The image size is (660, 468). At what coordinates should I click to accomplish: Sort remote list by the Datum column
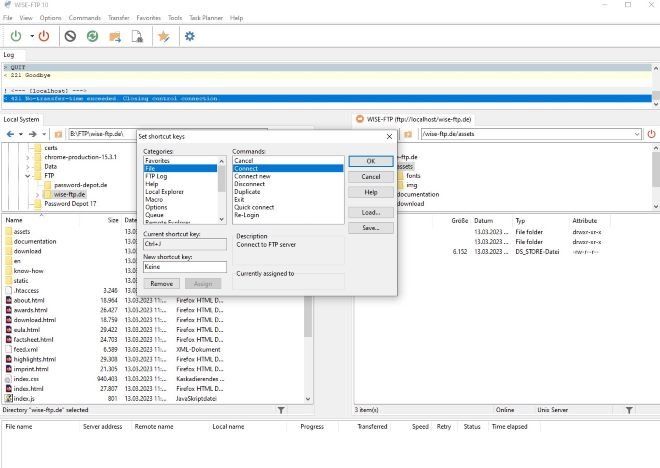pyautogui.click(x=484, y=221)
